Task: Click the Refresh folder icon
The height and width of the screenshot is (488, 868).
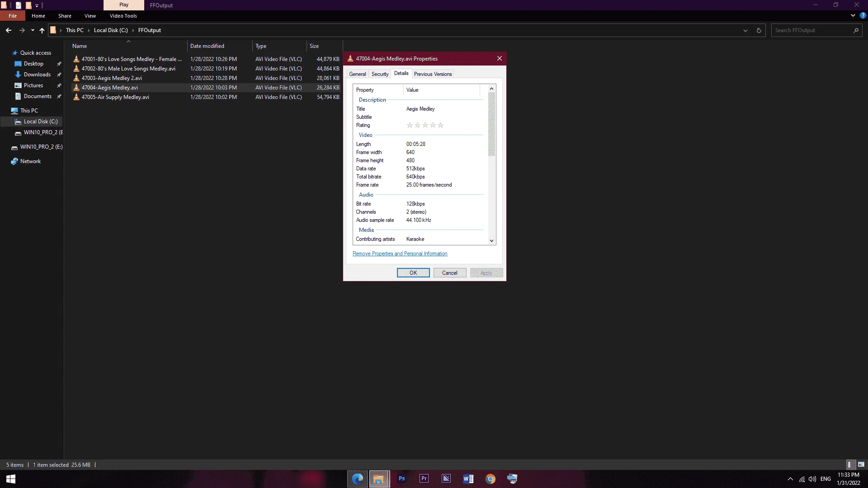Action: coord(759,30)
